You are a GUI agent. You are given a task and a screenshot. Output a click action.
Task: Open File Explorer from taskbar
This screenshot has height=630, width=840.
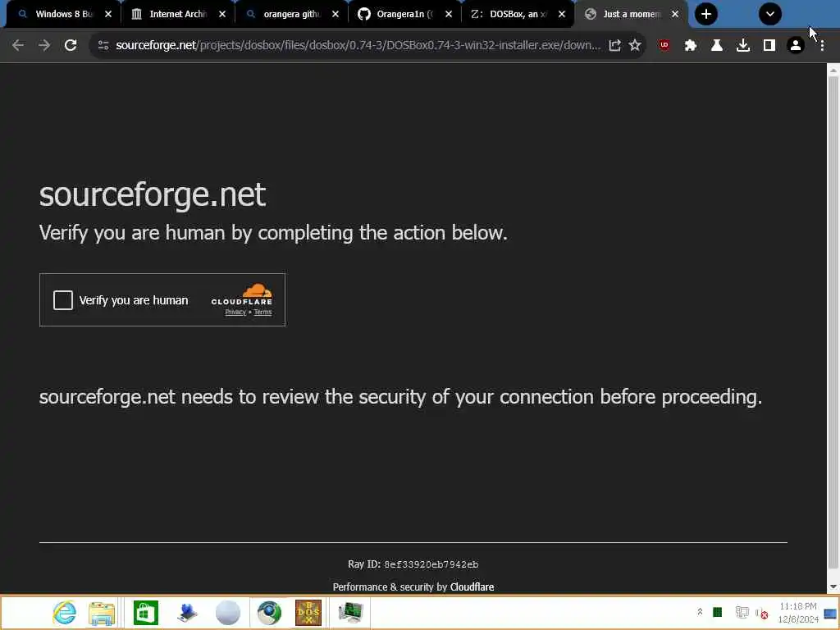[x=102, y=614]
